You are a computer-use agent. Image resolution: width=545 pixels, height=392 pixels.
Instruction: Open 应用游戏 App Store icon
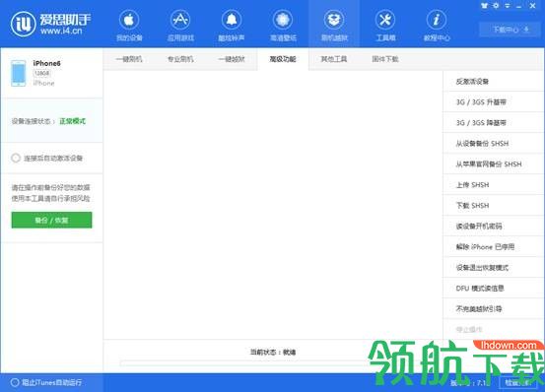tap(180, 25)
